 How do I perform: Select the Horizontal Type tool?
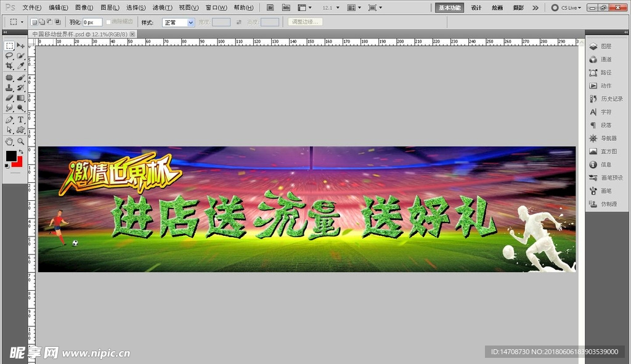click(x=20, y=120)
